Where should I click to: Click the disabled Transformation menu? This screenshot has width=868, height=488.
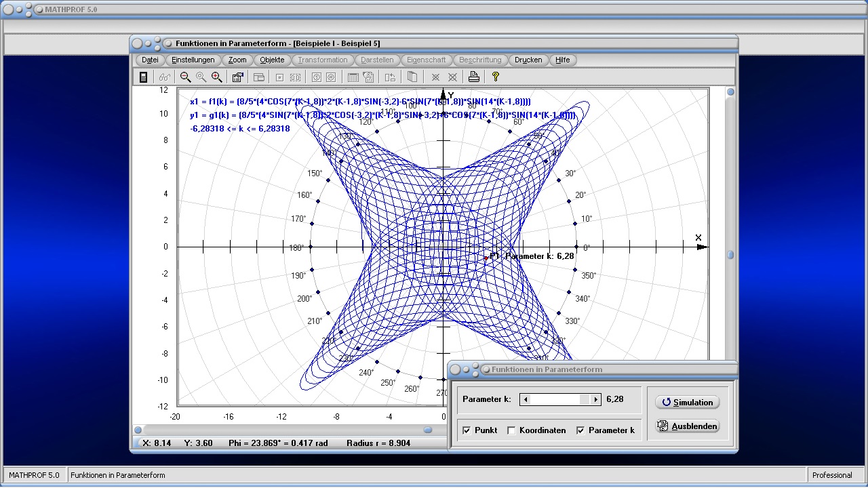tap(323, 60)
